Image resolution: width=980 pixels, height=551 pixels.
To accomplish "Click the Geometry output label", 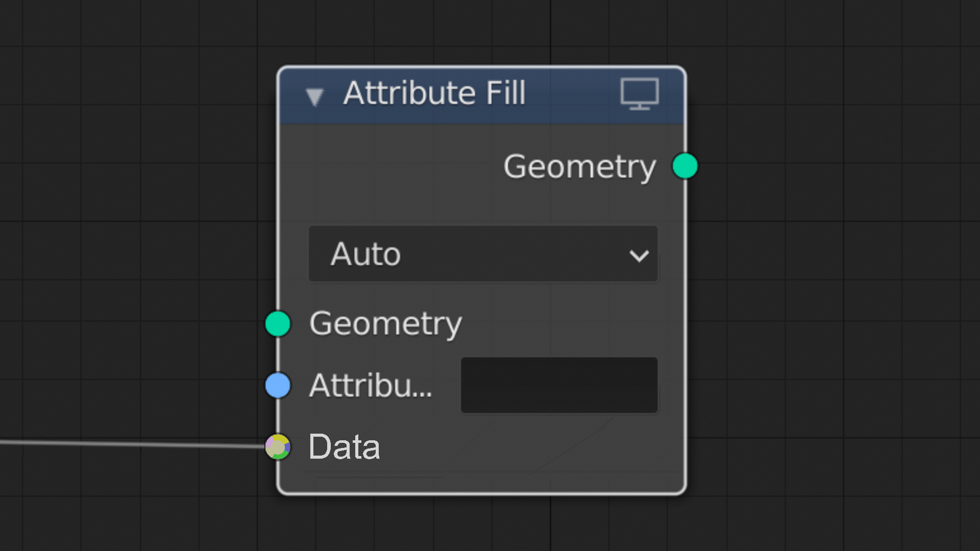I will (x=580, y=167).
